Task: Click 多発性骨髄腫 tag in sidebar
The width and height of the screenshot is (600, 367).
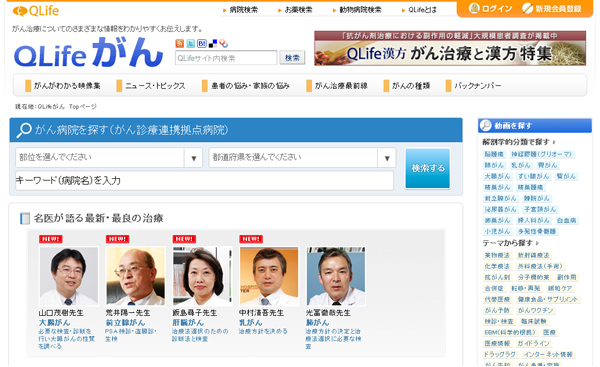Action: pos(536,232)
